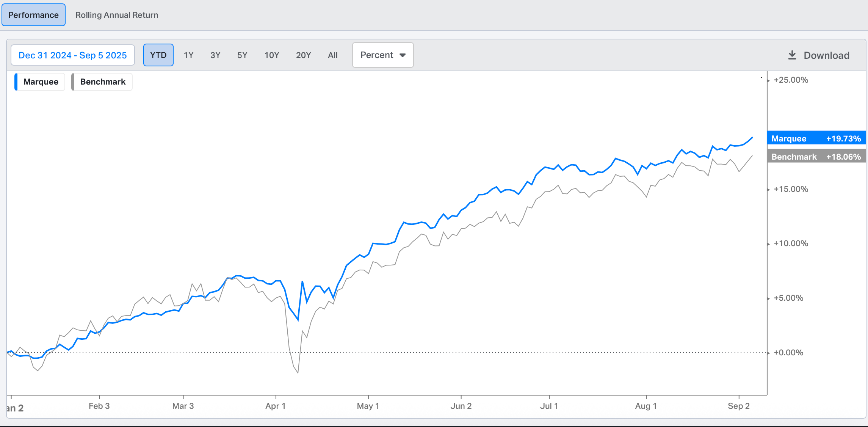Set the range to 20Y
The width and height of the screenshot is (868, 427).
(303, 55)
